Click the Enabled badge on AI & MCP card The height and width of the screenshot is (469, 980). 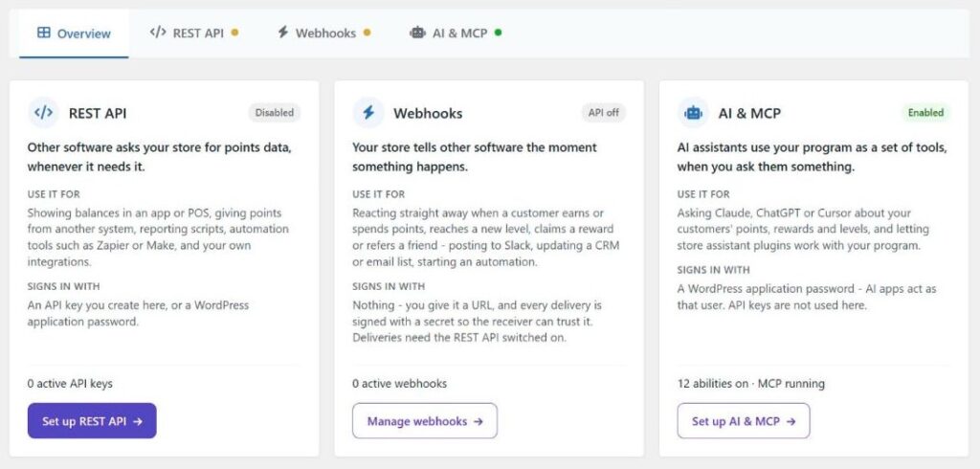click(925, 113)
